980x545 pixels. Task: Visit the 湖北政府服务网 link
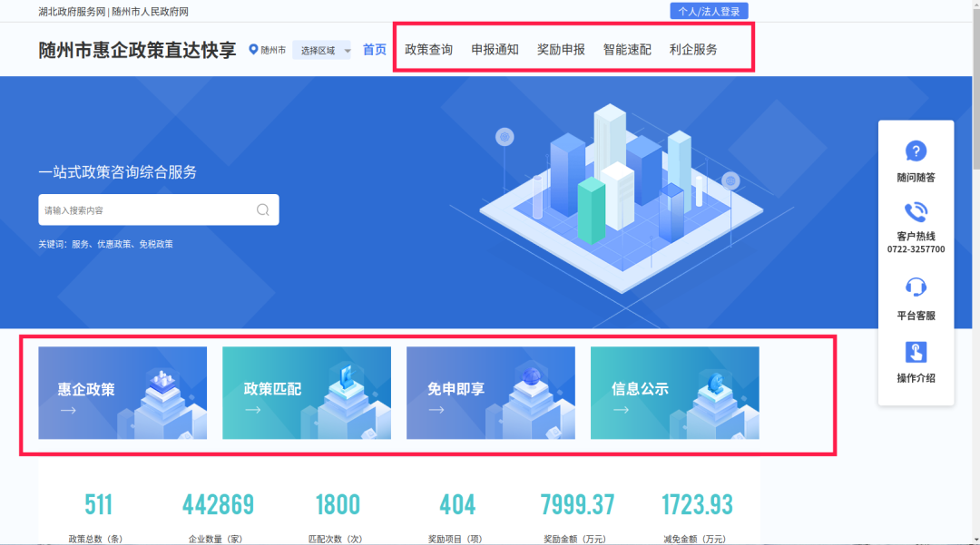click(72, 12)
